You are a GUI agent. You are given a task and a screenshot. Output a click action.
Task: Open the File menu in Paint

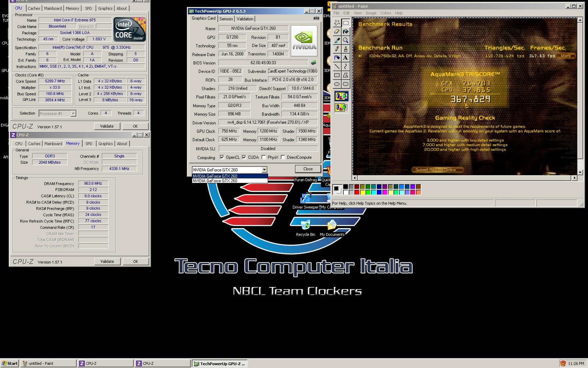click(x=336, y=13)
